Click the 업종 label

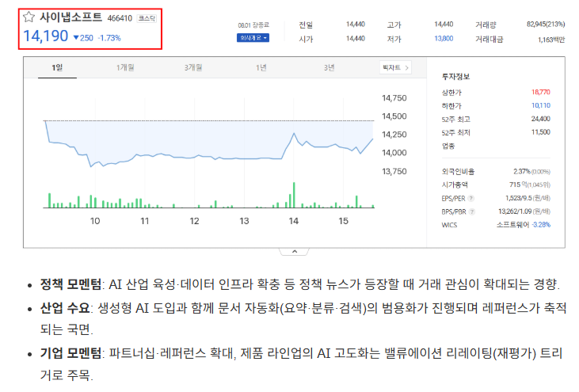[448, 146]
